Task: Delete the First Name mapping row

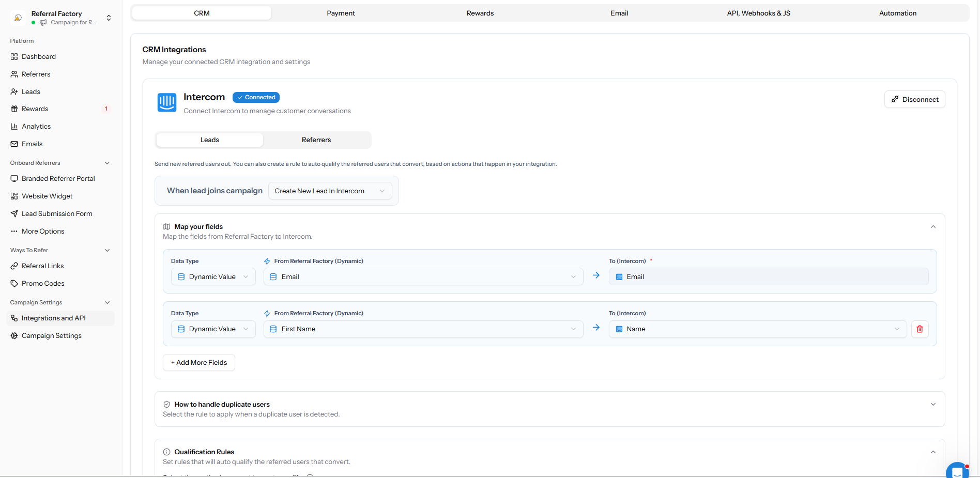Action: (920, 329)
